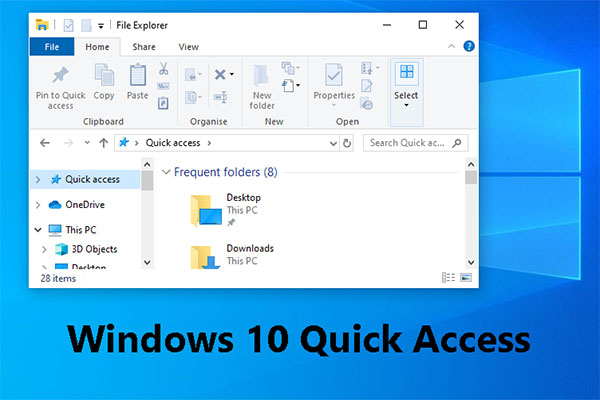Expand the OneDrive tree node
The width and height of the screenshot is (600, 400).
38,205
